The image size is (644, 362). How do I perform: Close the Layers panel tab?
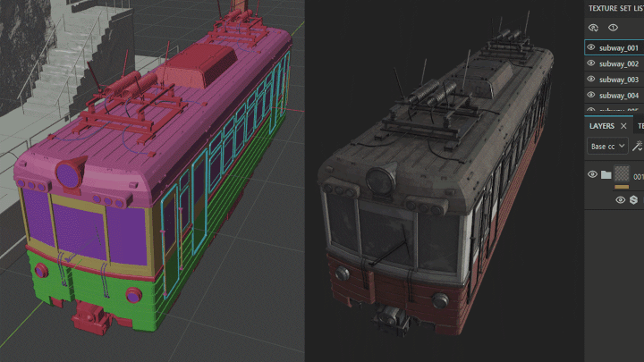(x=623, y=126)
